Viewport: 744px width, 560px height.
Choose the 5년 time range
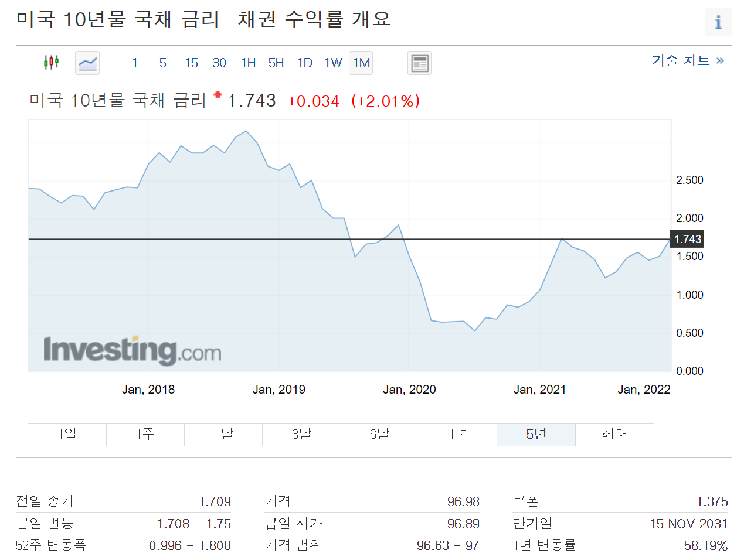click(x=536, y=434)
